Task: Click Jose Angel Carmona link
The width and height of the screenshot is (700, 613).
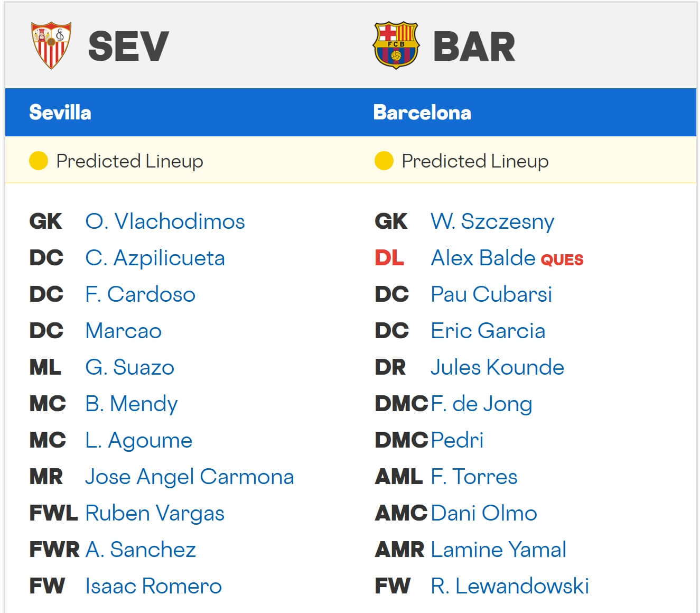Action: (x=189, y=477)
